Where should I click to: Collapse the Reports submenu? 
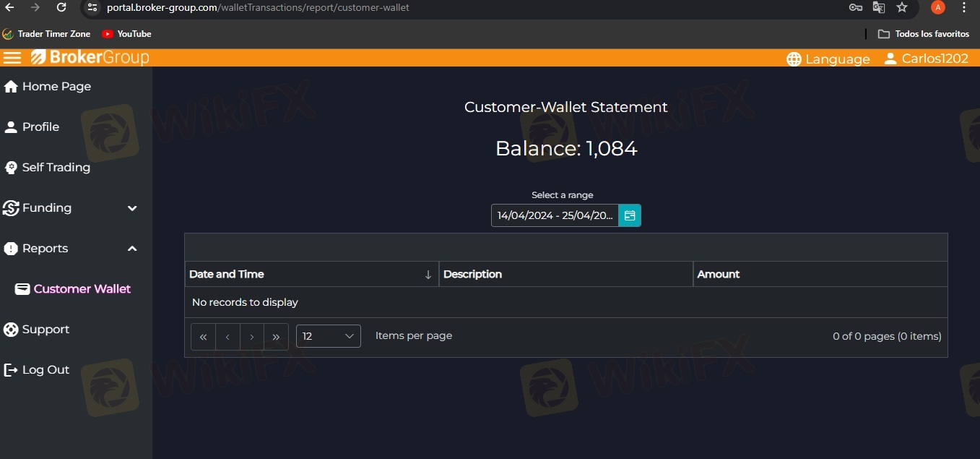pyautogui.click(x=132, y=249)
